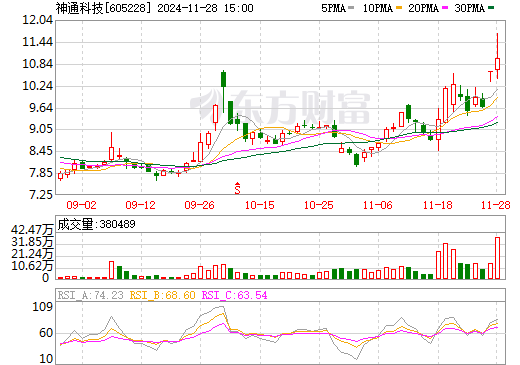520x365 pixels.
Task: Click the 11-06 date axis label
Action: coord(378,205)
